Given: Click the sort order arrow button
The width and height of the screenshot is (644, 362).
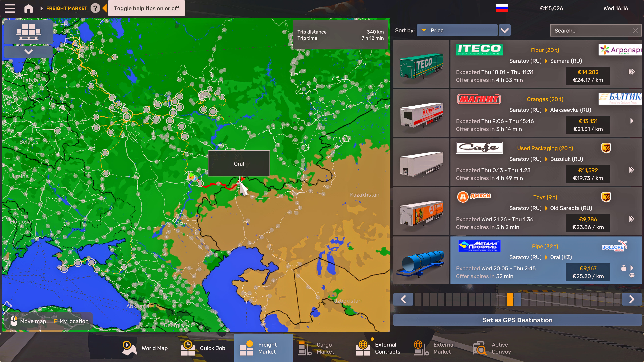Looking at the screenshot, I should [504, 31].
